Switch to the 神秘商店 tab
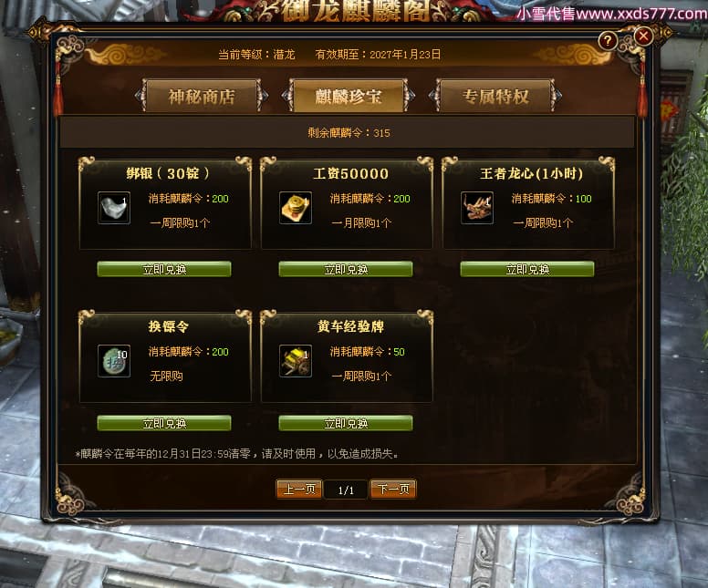This screenshot has width=708, height=588. point(202,96)
